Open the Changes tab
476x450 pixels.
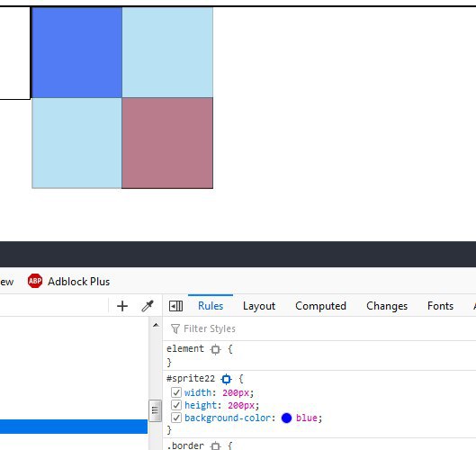tap(387, 306)
